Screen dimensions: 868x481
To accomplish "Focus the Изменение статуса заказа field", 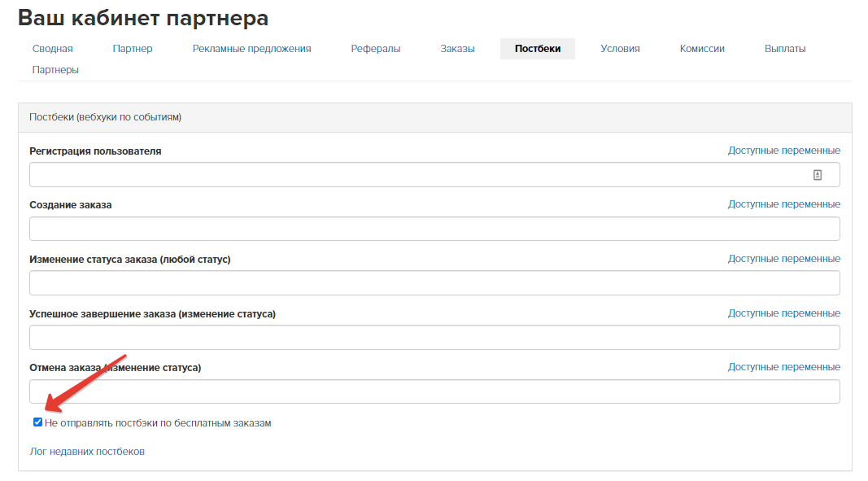I will (x=434, y=283).
